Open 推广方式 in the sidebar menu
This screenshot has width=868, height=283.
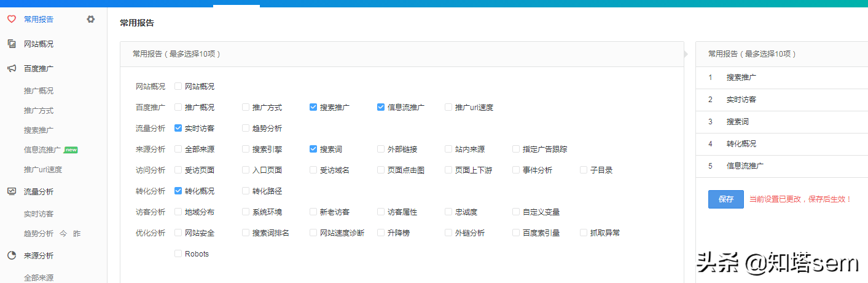pos(39,110)
